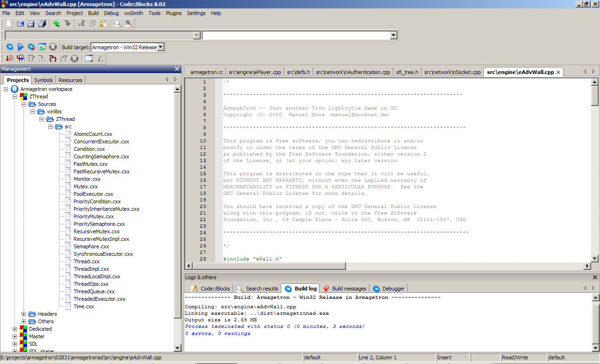Click the green Undo arrow icon
This screenshot has width=600, height=364.
click(x=56, y=23)
